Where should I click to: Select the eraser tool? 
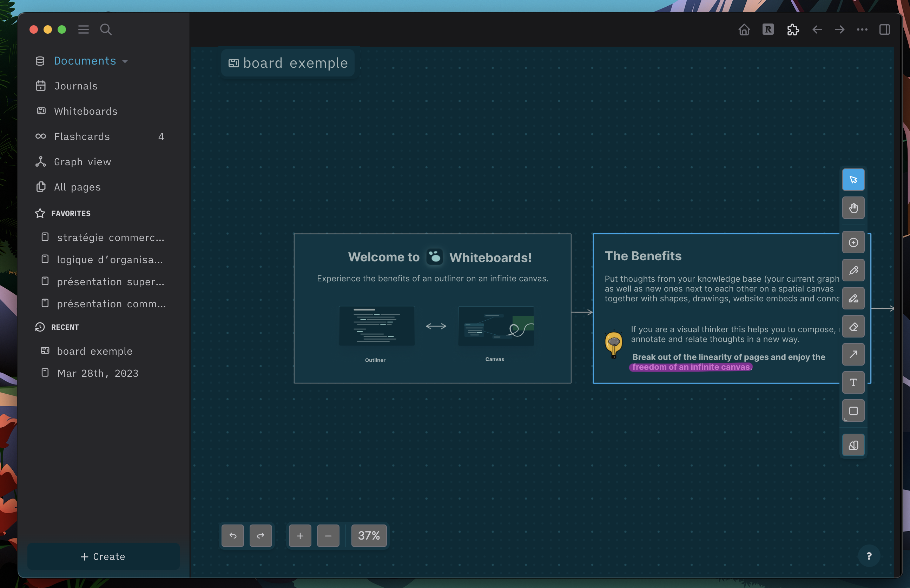coord(853,327)
